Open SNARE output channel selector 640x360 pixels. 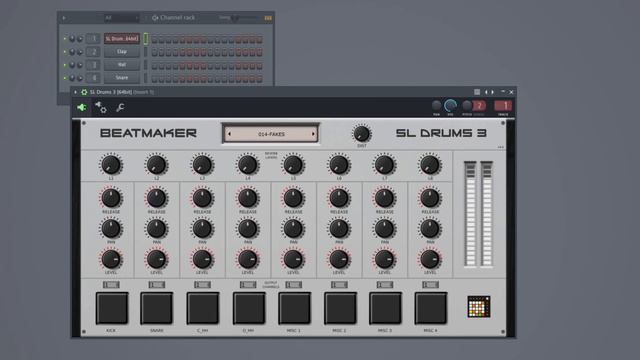[x=157, y=284]
